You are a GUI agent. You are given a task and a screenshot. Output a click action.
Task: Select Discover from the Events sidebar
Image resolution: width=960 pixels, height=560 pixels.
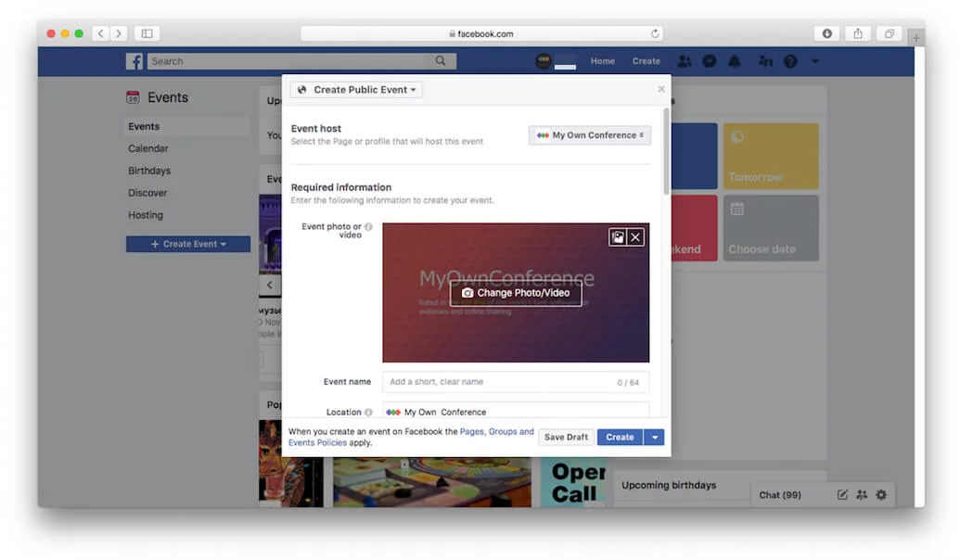147,193
